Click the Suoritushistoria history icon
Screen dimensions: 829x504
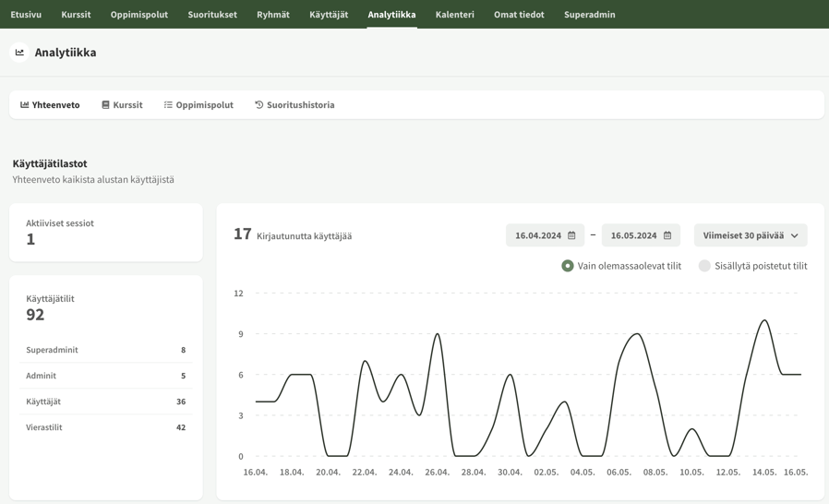tap(259, 104)
